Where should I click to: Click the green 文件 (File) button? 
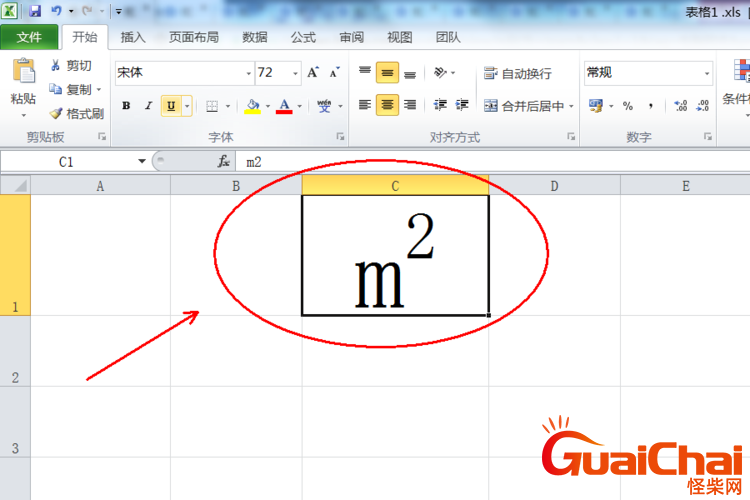(x=29, y=37)
